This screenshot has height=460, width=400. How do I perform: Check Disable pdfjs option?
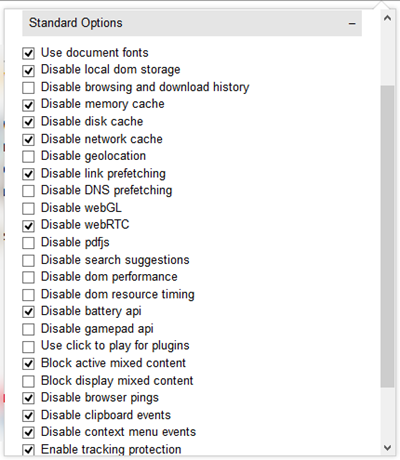(x=28, y=243)
